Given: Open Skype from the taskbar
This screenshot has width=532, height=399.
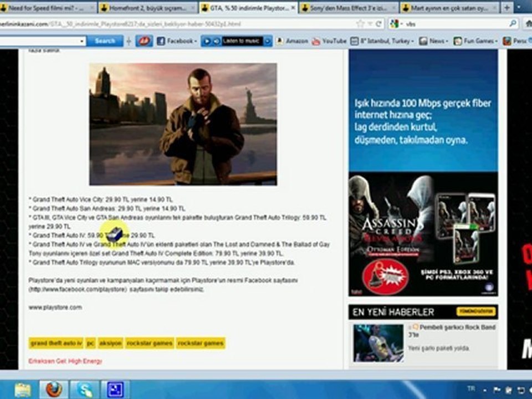Looking at the screenshot, I should (x=84, y=390).
